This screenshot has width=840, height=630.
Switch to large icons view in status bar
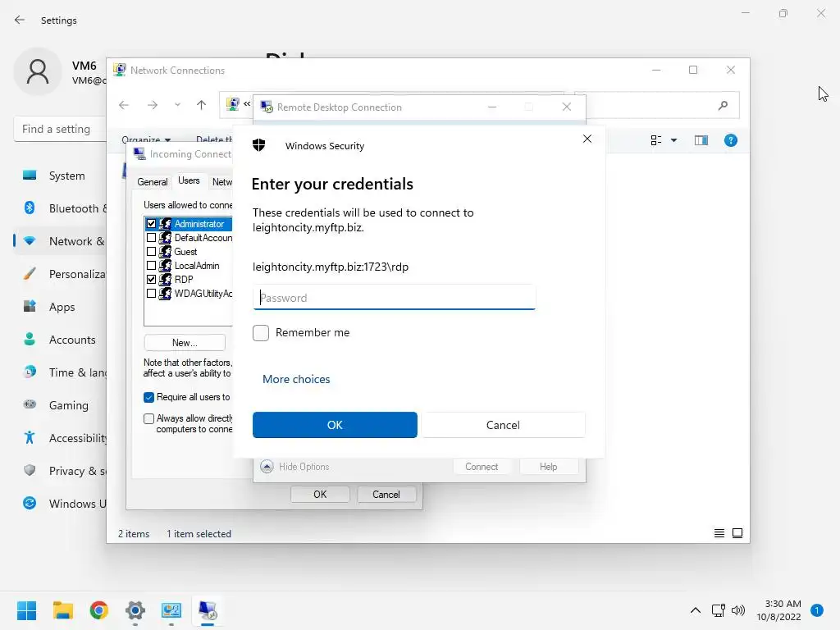pos(737,533)
